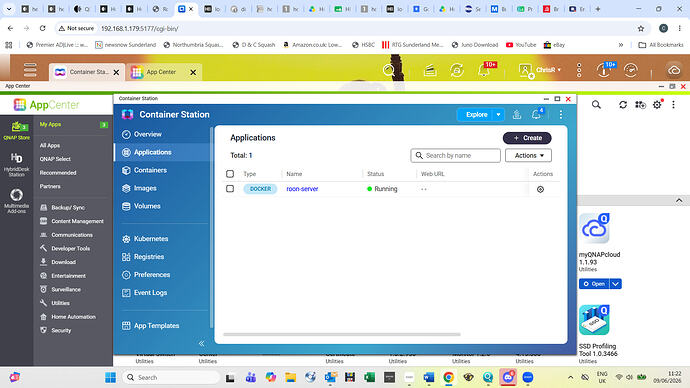
Task: Select HybridDesk Station in App Center sidebar
Action: click(17, 165)
